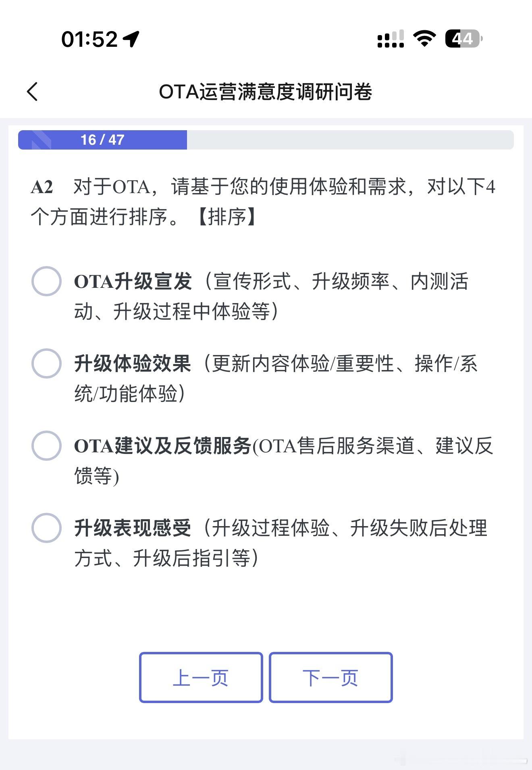Tap the 16 / 47 progress counter
Image resolution: width=532 pixels, height=770 pixels.
[102, 140]
